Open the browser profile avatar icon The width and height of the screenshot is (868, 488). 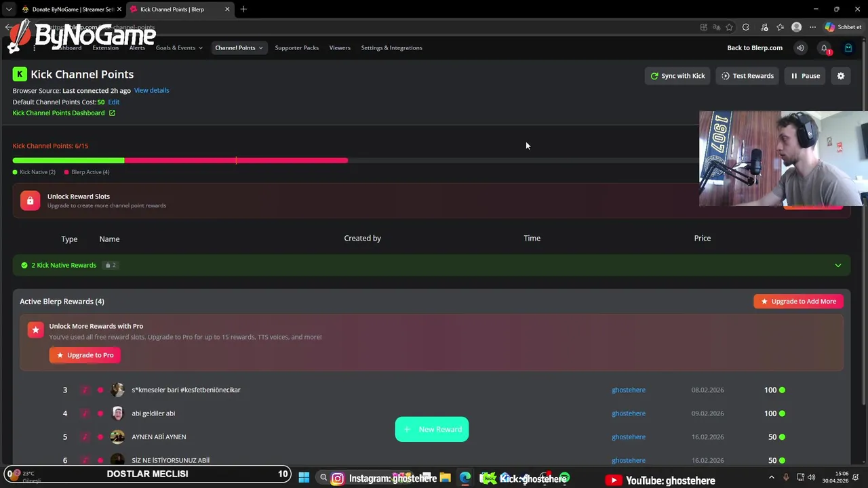(797, 27)
